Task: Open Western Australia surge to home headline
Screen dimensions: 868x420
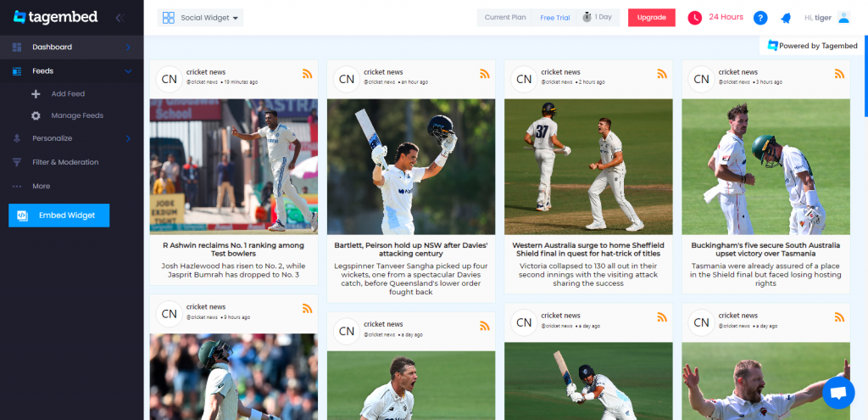Action: tap(588, 249)
